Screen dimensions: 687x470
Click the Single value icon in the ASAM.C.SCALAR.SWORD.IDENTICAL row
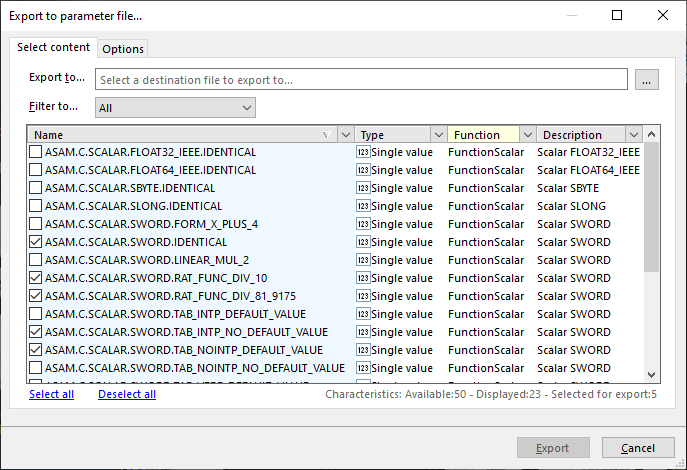(363, 242)
